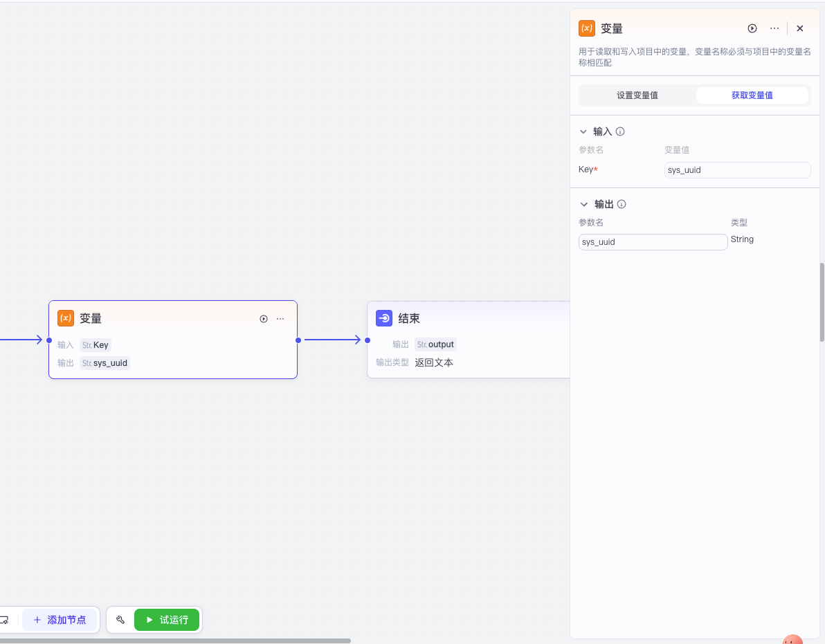Click the 添加节点 button
This screenshot has height=644, width=825.
point(60,620)
